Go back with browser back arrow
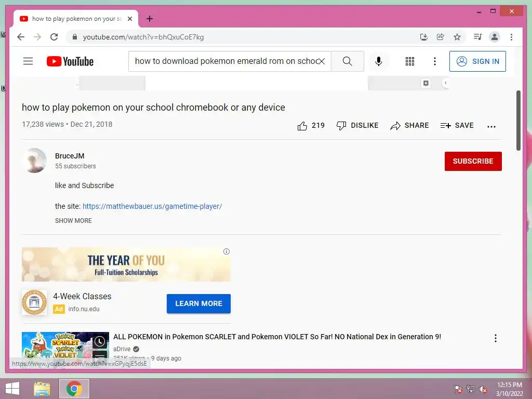 [x=21, y=37]
